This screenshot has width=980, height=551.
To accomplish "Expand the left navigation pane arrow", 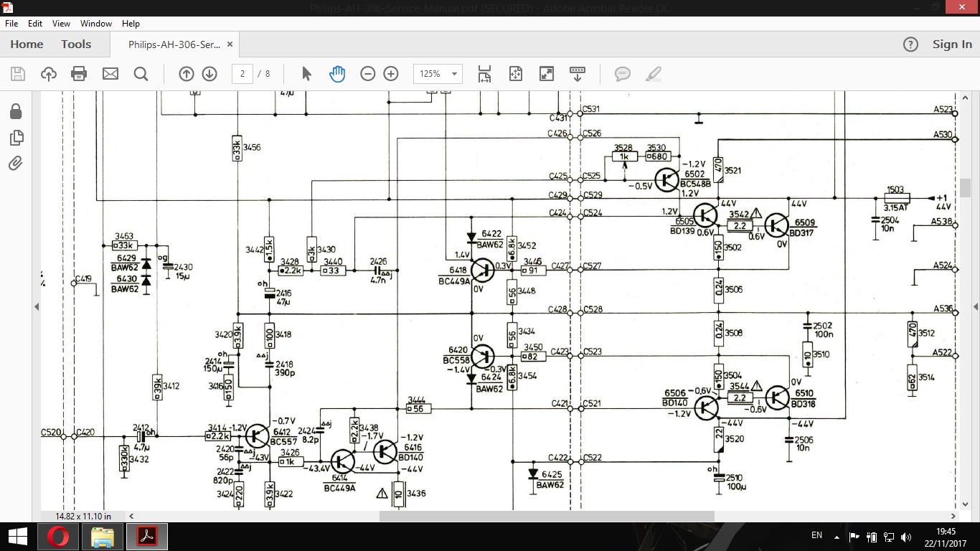I will tap(37, 306).
